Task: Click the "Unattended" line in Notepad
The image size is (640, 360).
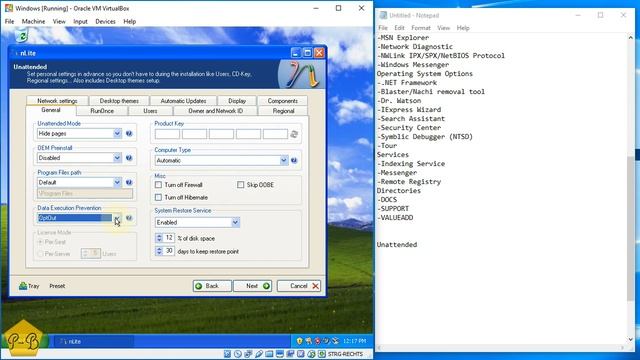Action: [397, 244]
